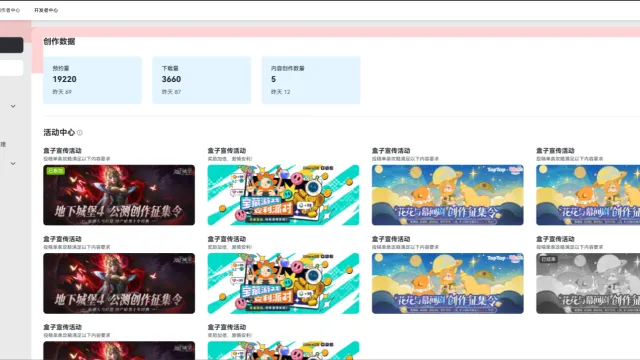Select the white item below the dark sidebar item
The image size is (640, 360).
point(11,68)
